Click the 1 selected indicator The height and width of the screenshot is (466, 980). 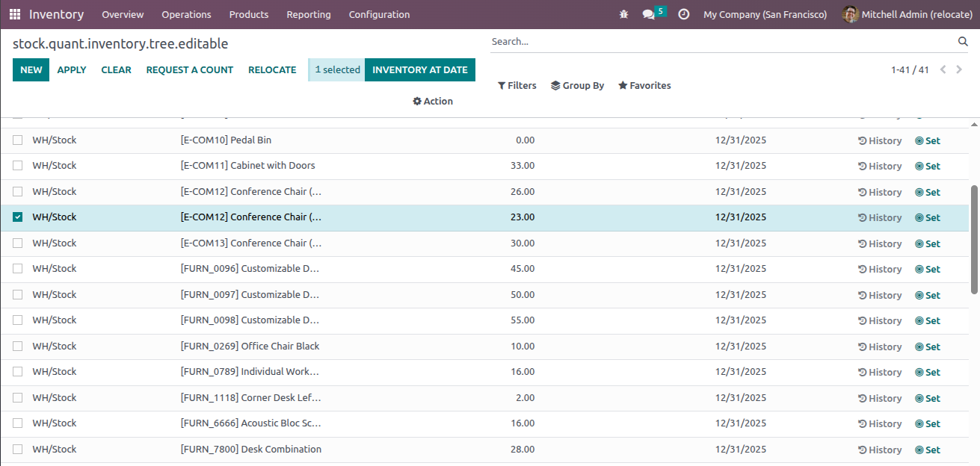click(x=336, y=69)
